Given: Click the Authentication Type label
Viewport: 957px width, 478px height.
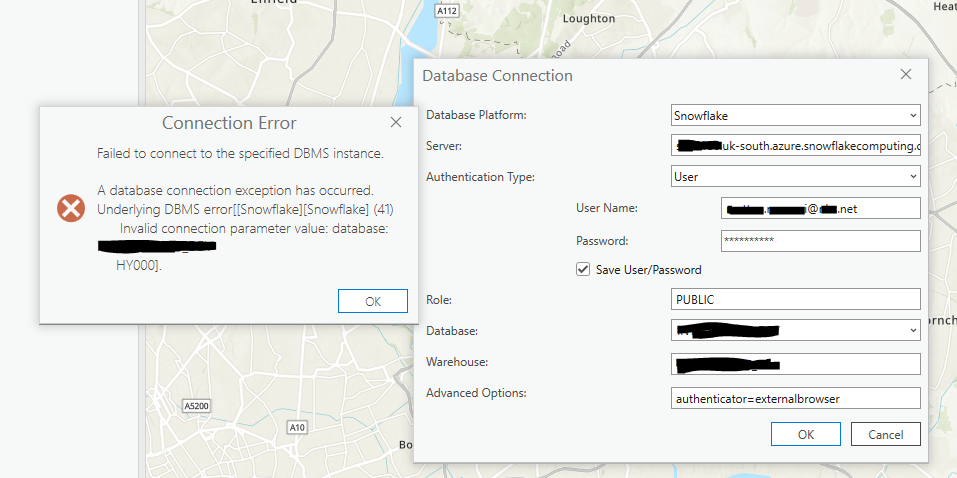Looking at the screenshot, I should pos(480,177).
